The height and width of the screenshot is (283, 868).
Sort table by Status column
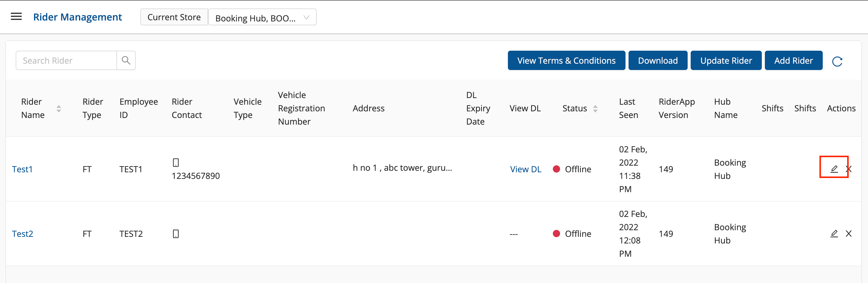click(595, 109)
